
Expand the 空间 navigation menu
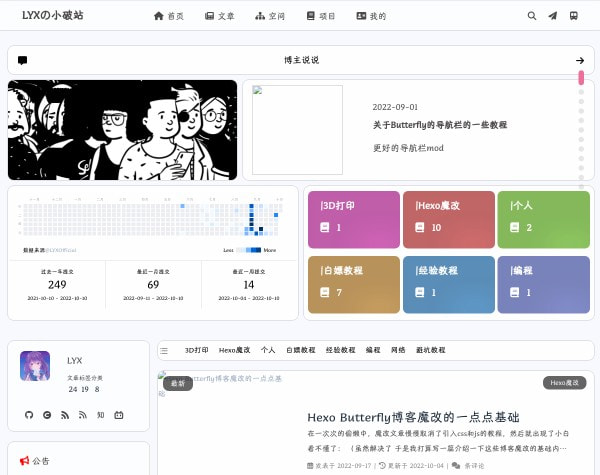pyautogui.click(x=270, y=16)
